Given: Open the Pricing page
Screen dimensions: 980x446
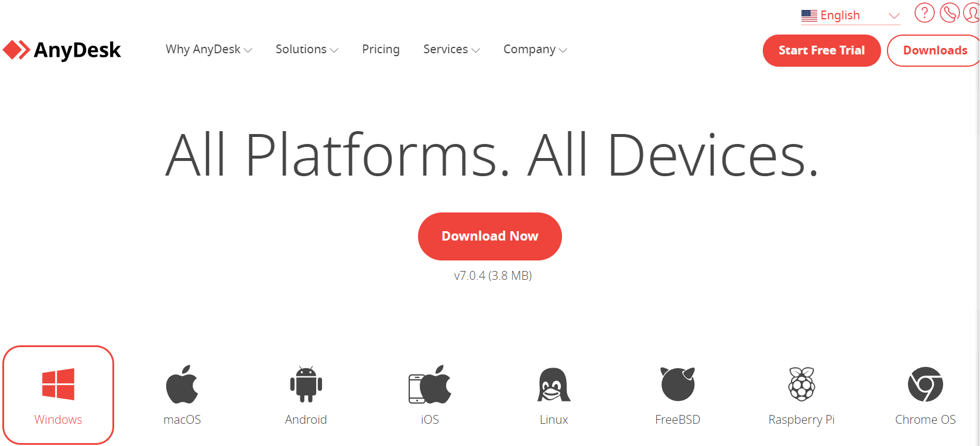Looking at the screenshot, I should [381, 49].
